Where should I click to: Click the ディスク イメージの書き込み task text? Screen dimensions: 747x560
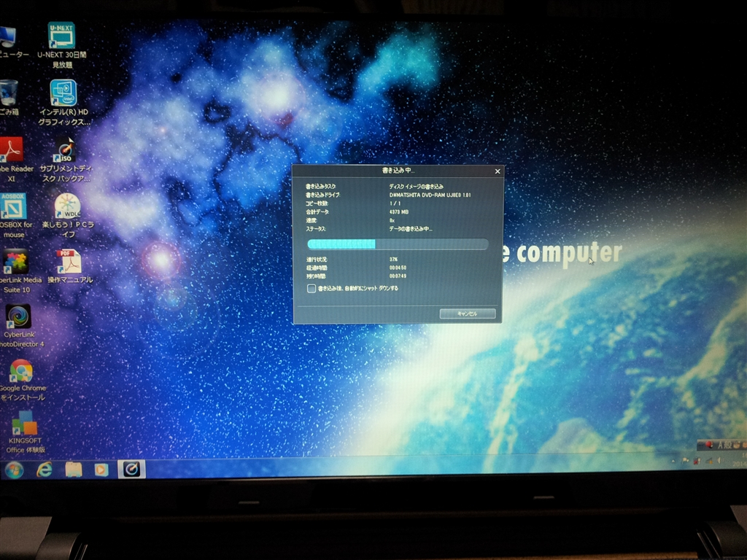pos(416,186)
